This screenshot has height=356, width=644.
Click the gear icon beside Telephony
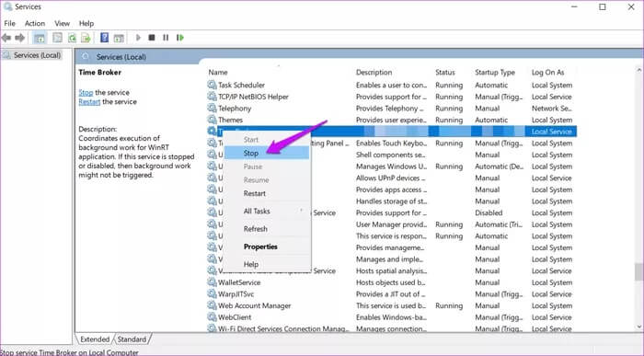212,108
